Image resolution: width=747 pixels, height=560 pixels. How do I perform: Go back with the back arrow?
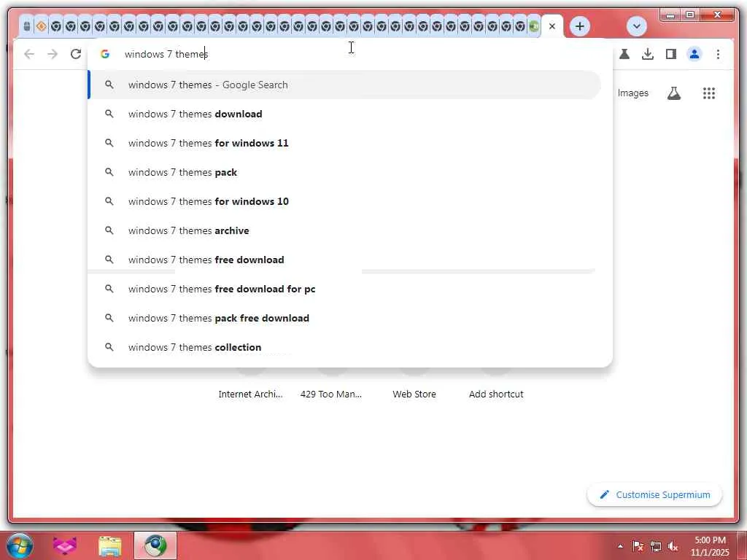tap(29, 54)
